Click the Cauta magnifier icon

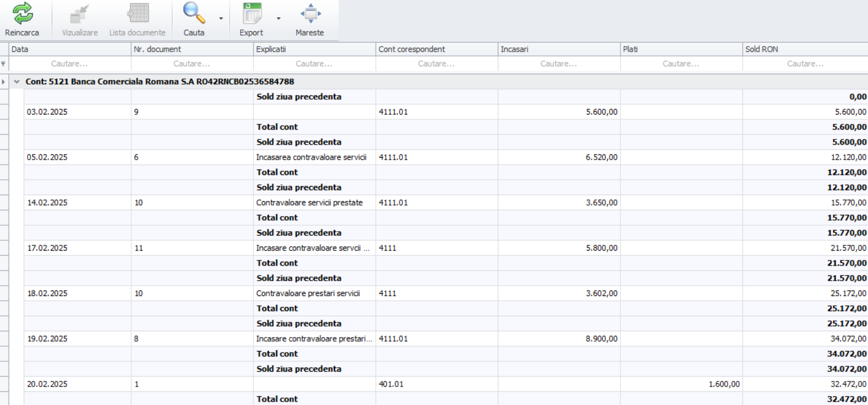(x=193, y=13)
